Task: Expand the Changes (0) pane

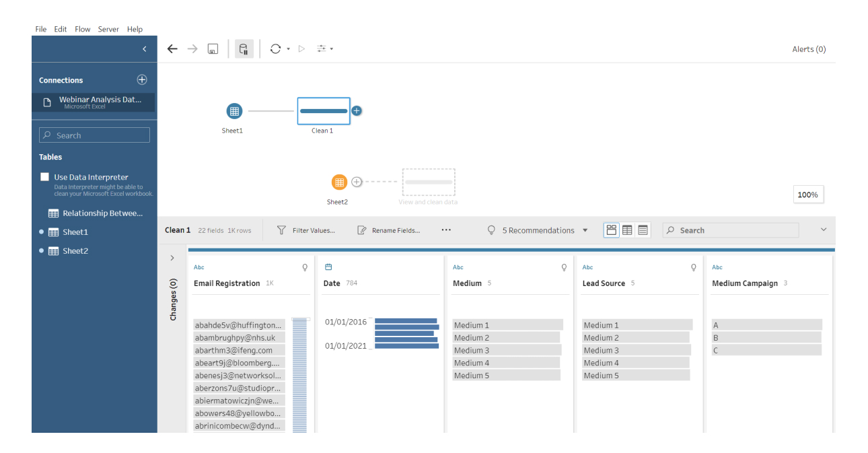Action: coord(172,258)
